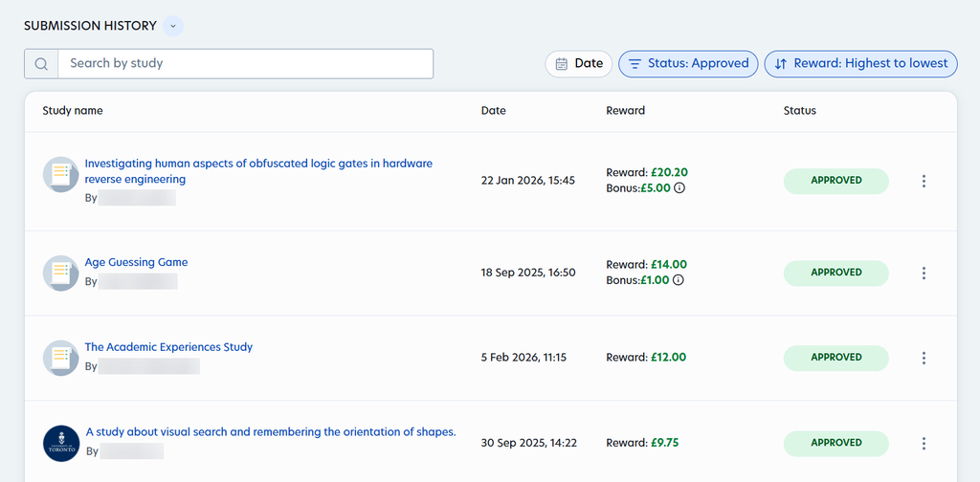Click the University of Toronto logo
This screenshot has height=482, width=980.
(61, 444)
